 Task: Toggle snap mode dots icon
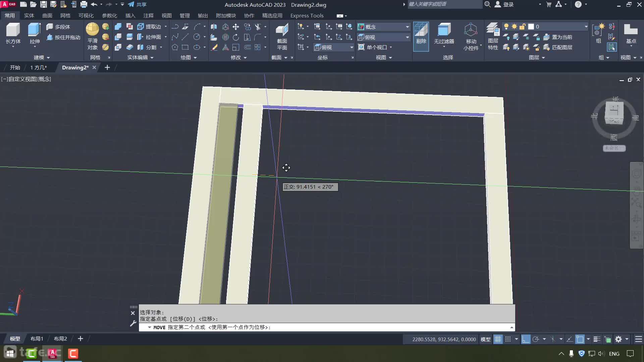click(508, 339)
